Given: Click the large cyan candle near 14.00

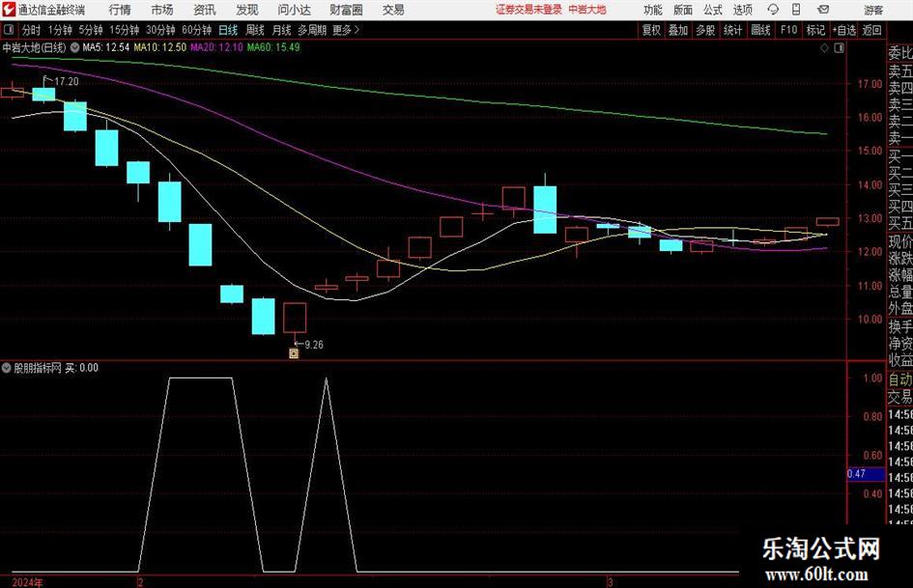Looking at the screenshot, I should click(x=545, y=210).
